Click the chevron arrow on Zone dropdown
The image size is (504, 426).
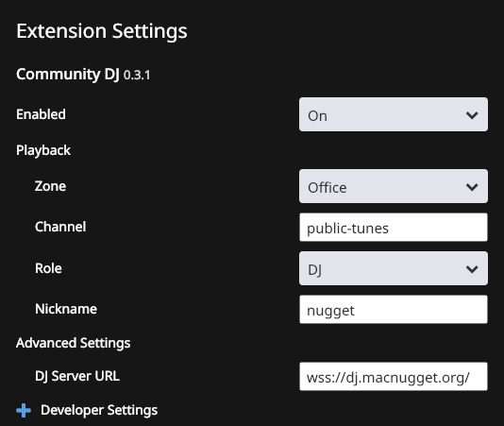[x=472, y=187]
